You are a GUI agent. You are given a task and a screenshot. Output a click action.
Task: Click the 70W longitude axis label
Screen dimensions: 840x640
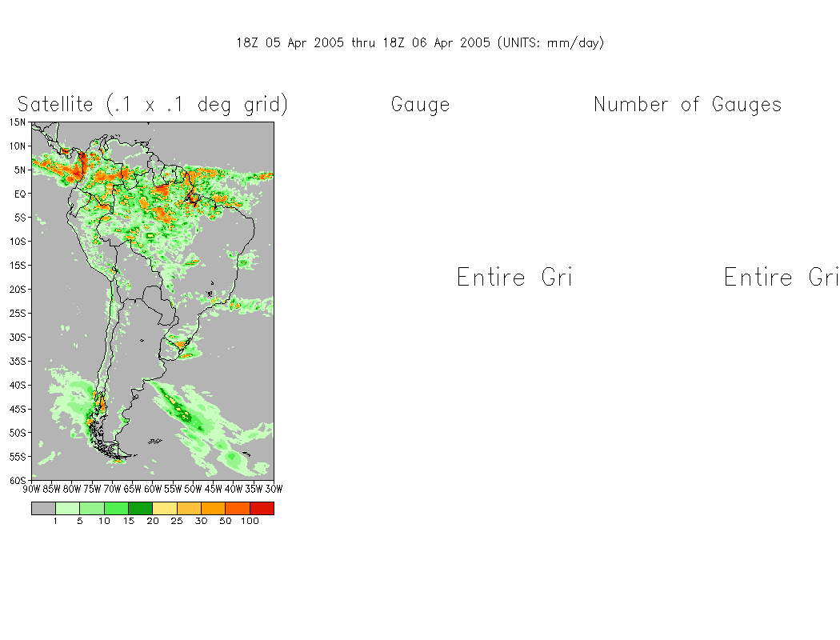coord(112,489)
